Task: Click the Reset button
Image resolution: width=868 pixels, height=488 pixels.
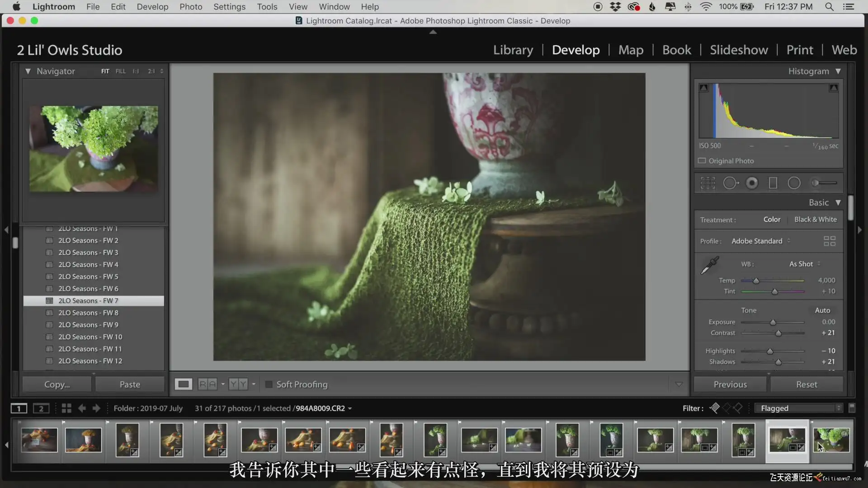Action: (x=807, y=385)
